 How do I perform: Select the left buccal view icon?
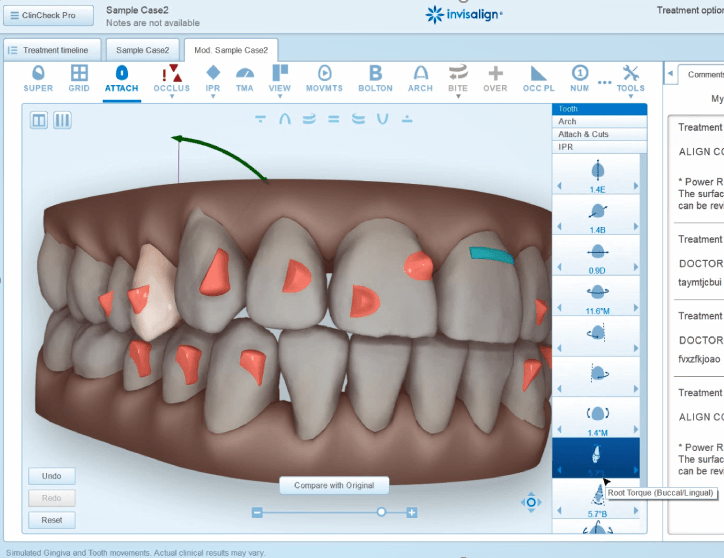tap(358, 119)
